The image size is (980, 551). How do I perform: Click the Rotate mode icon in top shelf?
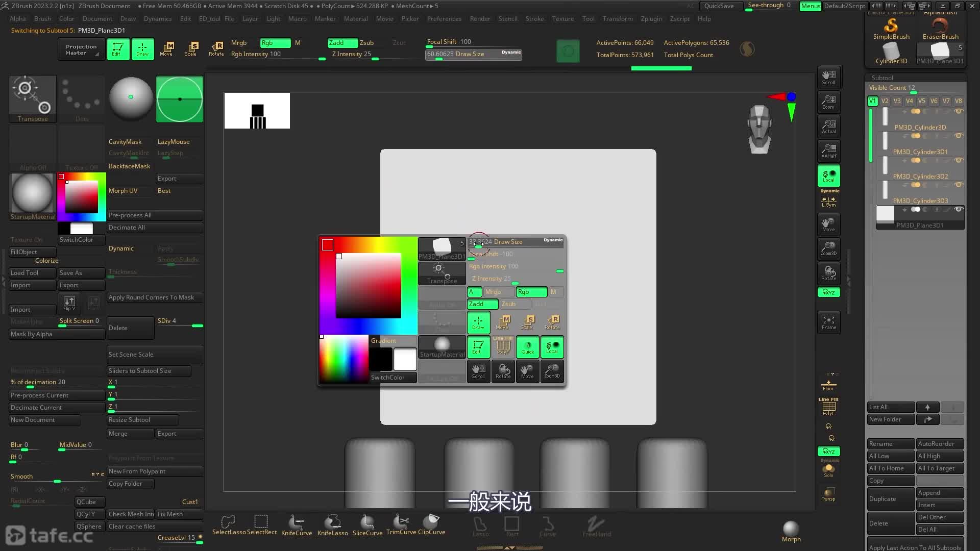tap(216, 49)
